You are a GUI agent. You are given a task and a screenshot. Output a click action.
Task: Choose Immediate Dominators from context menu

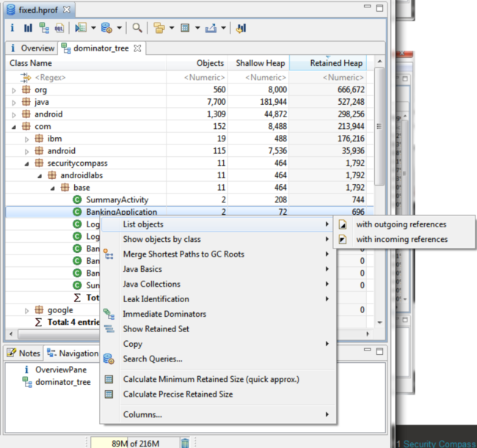219,314
